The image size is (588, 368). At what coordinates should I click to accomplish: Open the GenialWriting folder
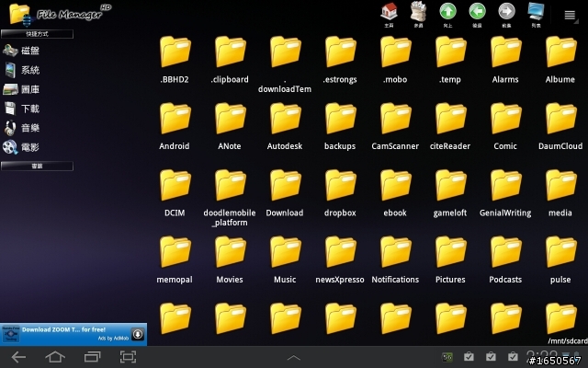(x=505, y=193)
